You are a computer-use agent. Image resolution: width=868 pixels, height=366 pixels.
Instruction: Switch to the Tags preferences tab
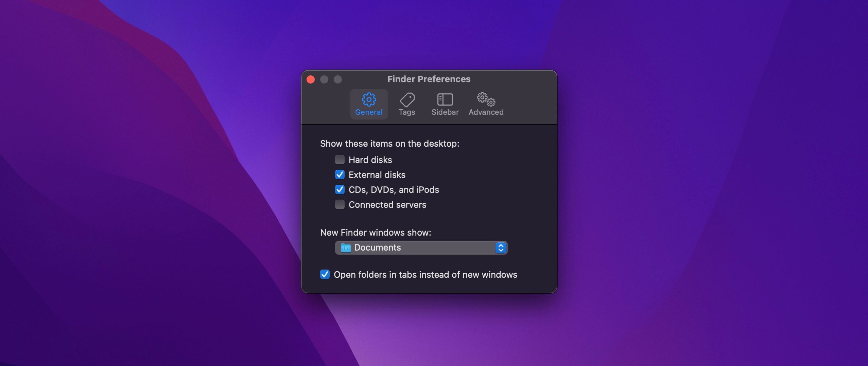(407, 104)
